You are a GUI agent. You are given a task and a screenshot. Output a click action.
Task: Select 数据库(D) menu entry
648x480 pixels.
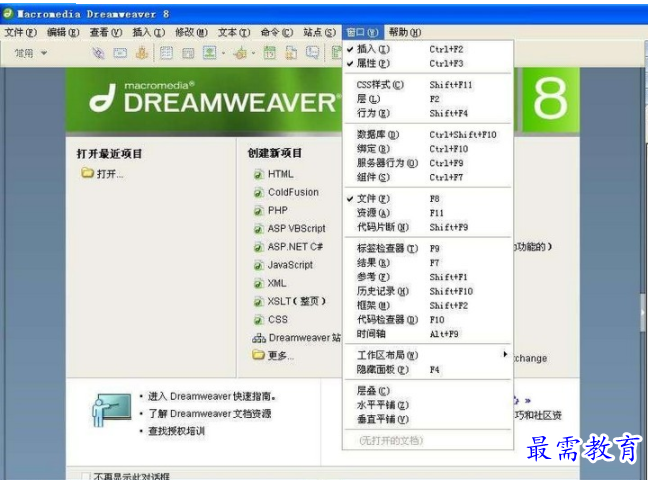(x=428, y=135)
